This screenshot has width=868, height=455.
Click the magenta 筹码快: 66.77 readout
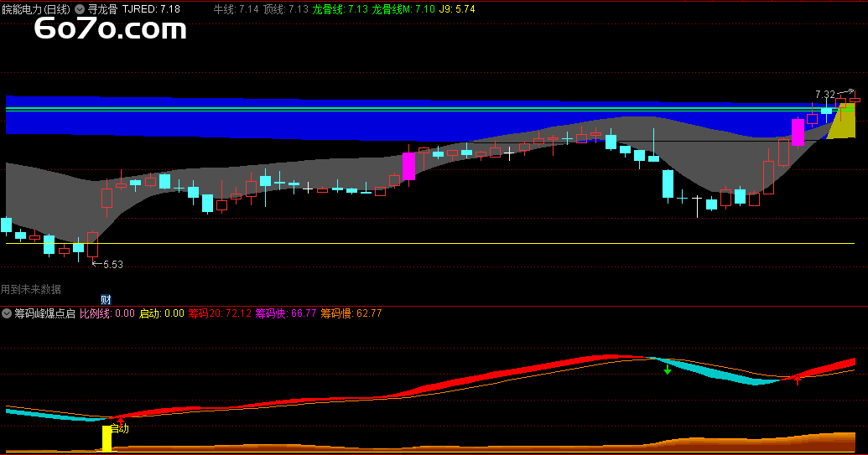(x=286, y=313)
